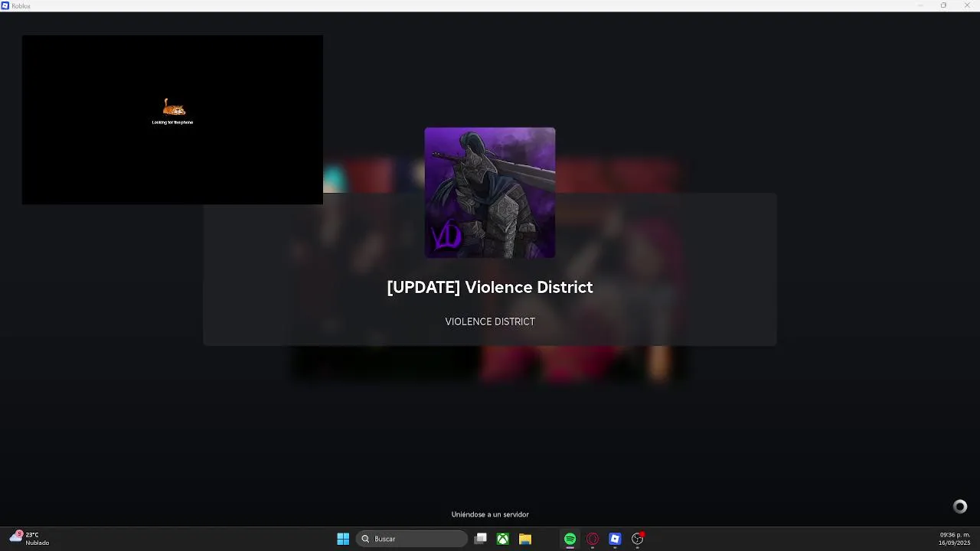980x551 pixels.
Task: Click the Violence District game thumbnail
Action: click(490, 193)
